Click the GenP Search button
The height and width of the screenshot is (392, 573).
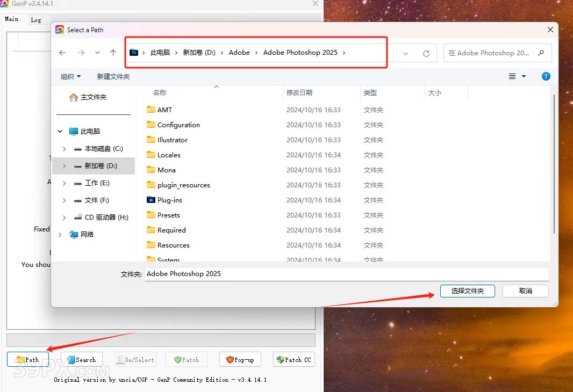pyautogui.click(x=82, y=360)
